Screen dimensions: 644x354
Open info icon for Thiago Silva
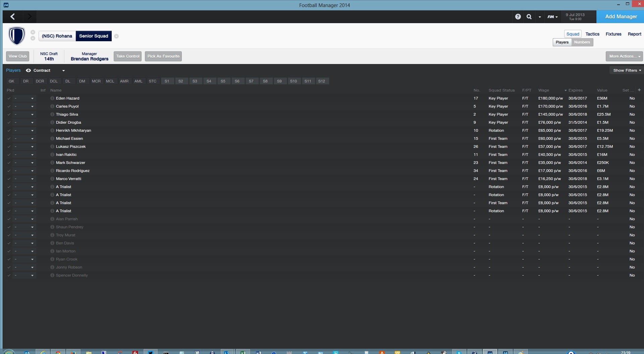click(x=52, y=114)
